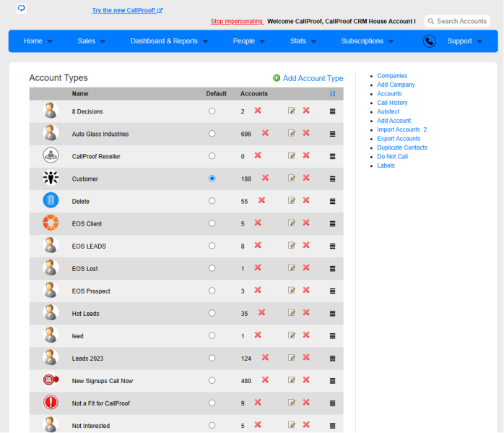The width and height of the screenshot is (504, 433).
Task: Remove the 480 accounts in New Signups row
Action: 265,380
